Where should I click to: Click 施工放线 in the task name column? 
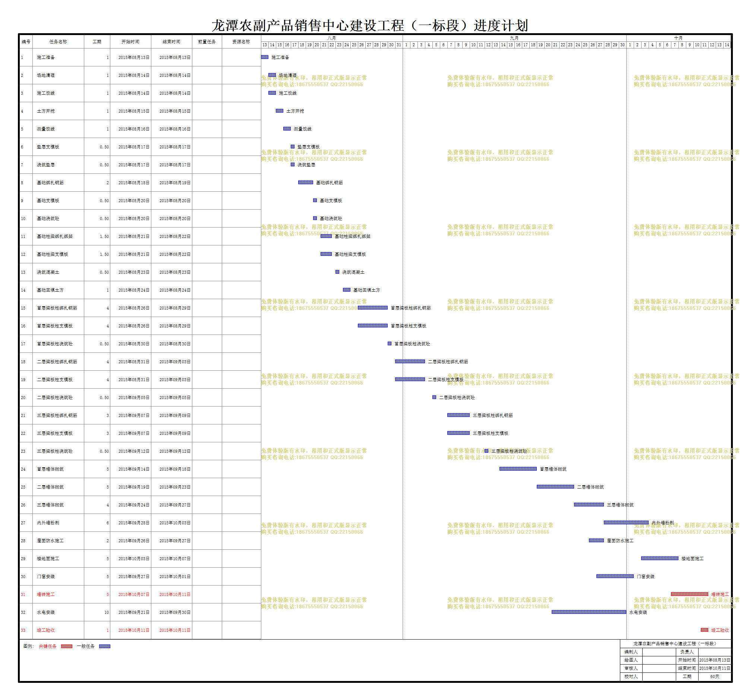tap(45, 93)
